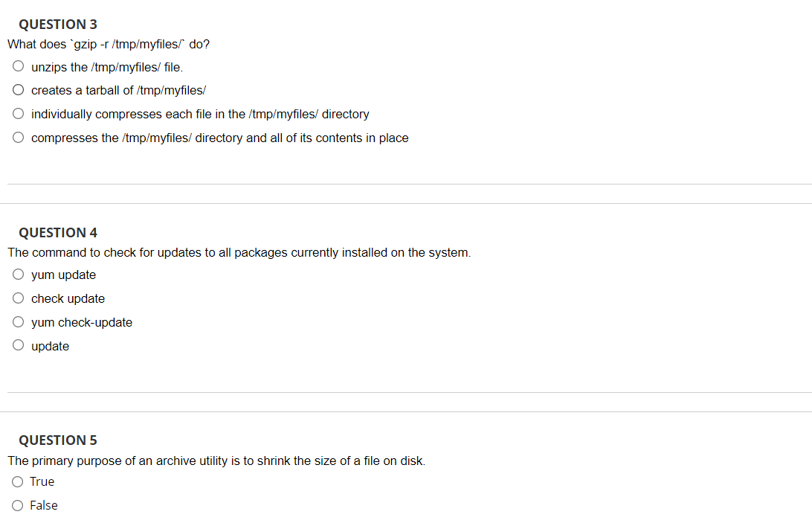Choose 'creates a tarball of /tmp/myfiles/' answer
This screenshot has width=812, height=526.
[x=18, y=90]
